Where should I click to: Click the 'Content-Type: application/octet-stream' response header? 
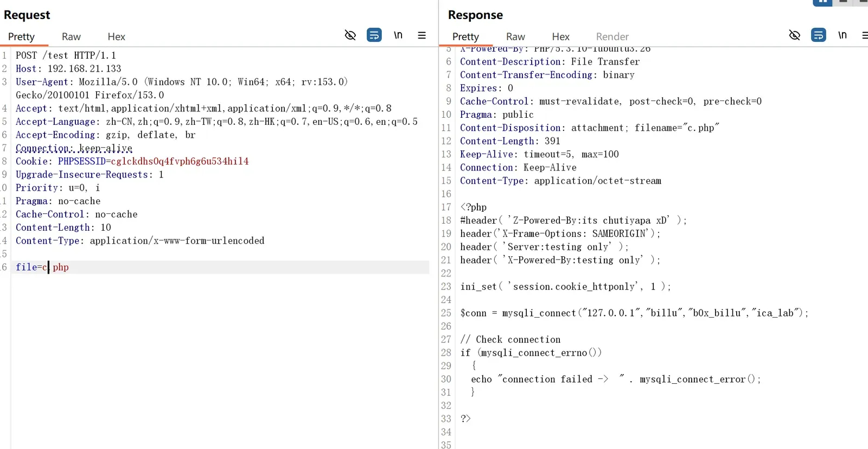tap(560, 181)
